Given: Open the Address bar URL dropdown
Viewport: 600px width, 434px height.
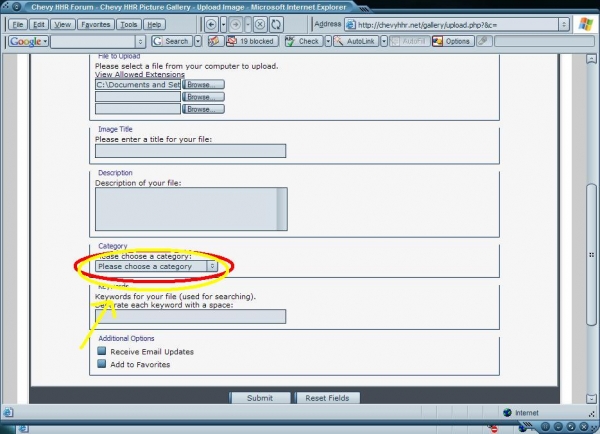Looking at the screenshot, I should (x=566, y=24).
